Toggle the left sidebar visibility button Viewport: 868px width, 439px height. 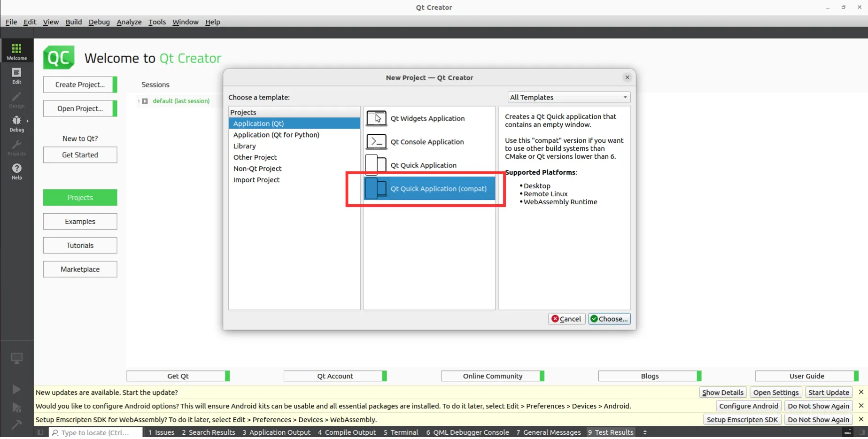(x=40, y=432)
